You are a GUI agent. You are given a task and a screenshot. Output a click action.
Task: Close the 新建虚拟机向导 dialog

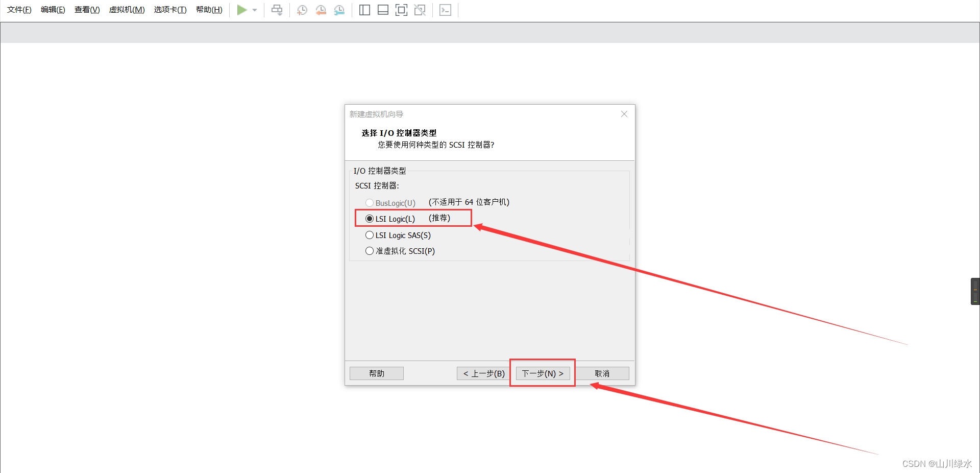tap(624, 114)
